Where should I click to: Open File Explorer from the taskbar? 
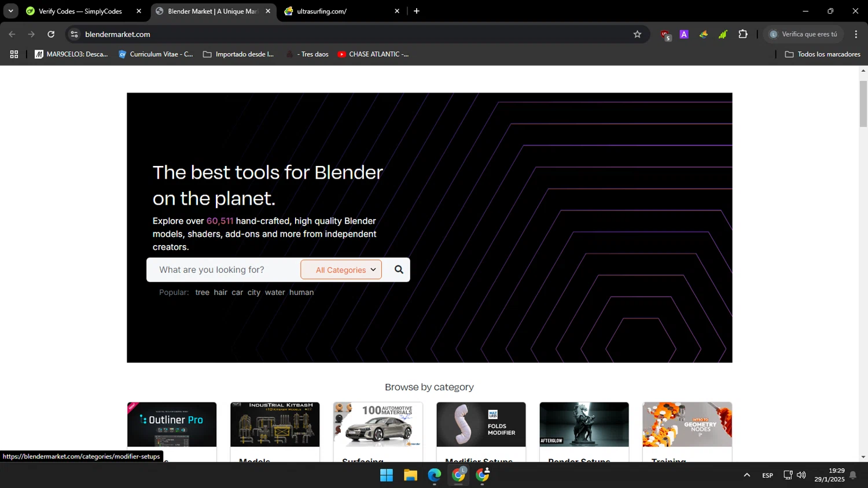(x=411, y=475)
